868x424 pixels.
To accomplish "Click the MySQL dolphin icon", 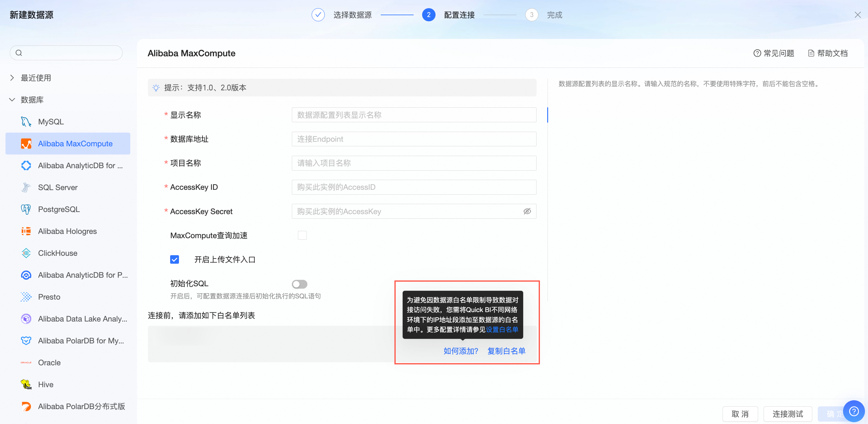I will (x=26, y=122).
